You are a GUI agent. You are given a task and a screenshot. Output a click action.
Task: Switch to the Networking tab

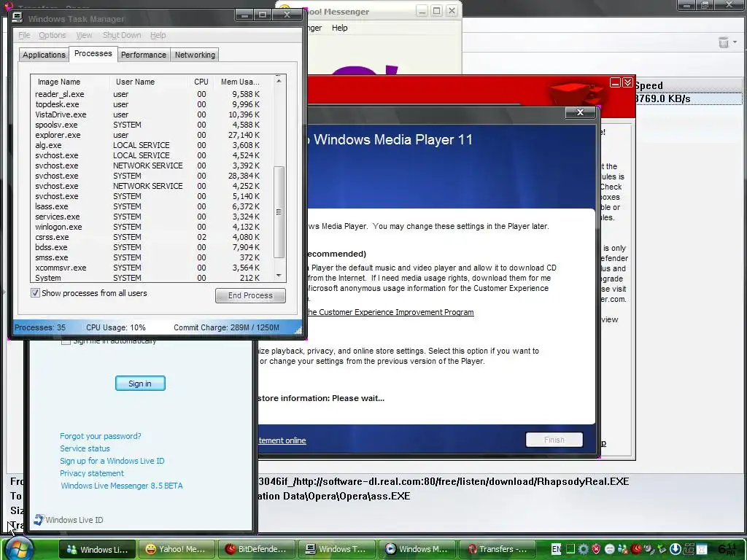point(195,55)
